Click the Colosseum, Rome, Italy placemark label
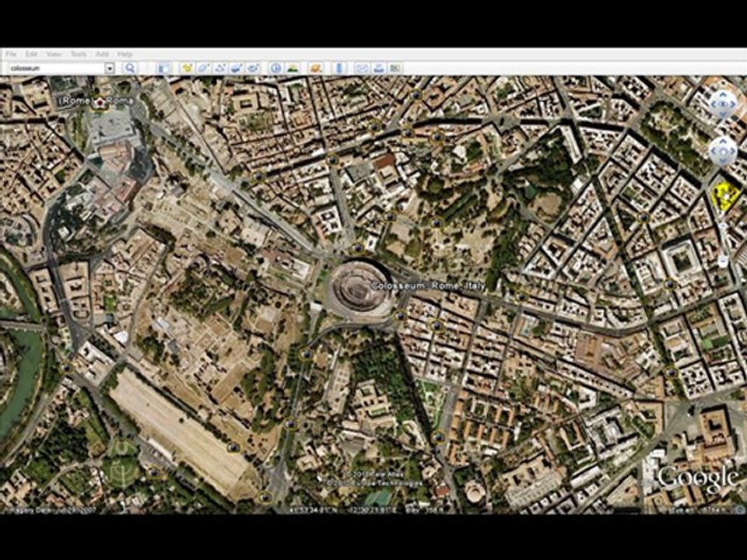Image resolution: width=747 pixels, height=560 pixels. coord(428,285)
